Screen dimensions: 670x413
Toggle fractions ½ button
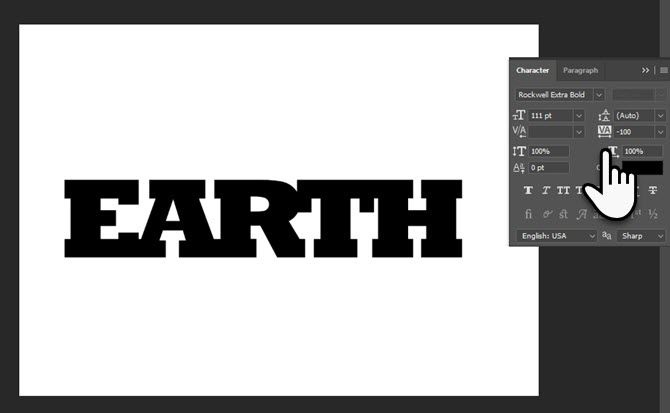click(x=652, y=214)
